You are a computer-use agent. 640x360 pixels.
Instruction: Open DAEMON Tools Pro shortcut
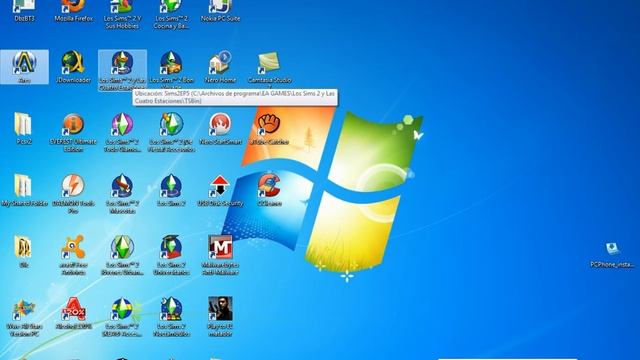pos(73,194)
